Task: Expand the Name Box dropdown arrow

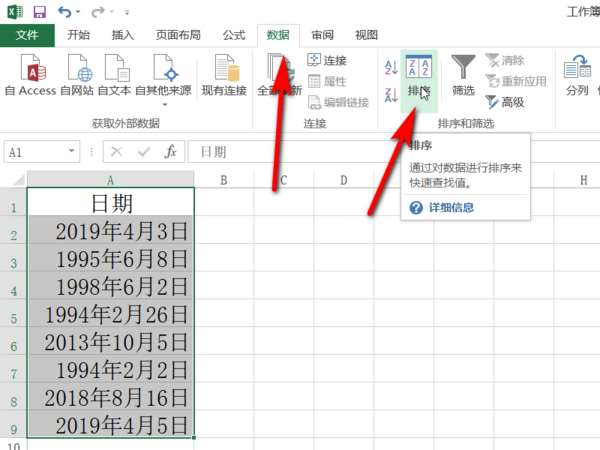Action: (72, 151)
